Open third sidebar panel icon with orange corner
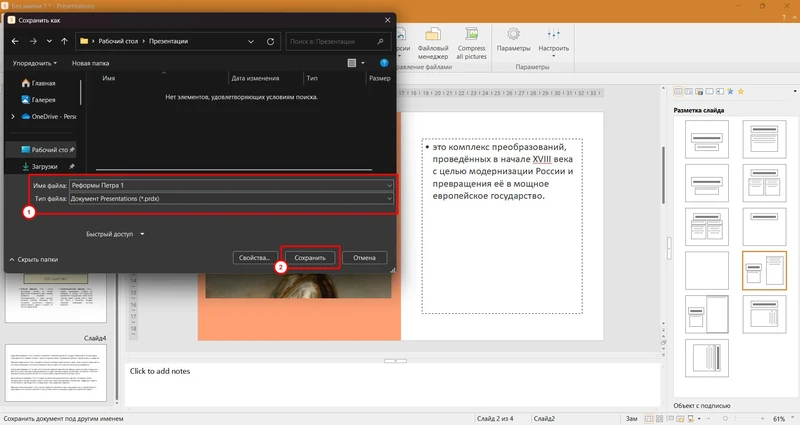The image size is (800, 425). tap(699, 91)
